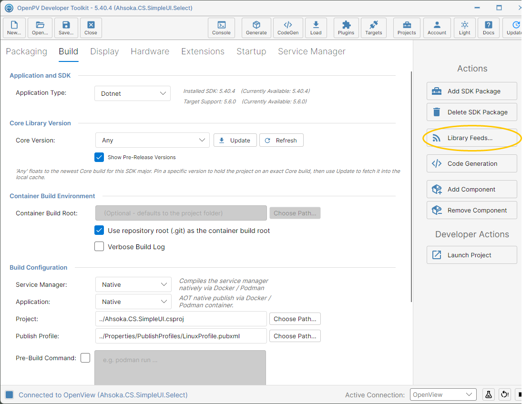This screenshot has height=404, width=532.
Task: Click the flask icon in status bar
Action: click(x=488, y=394)
